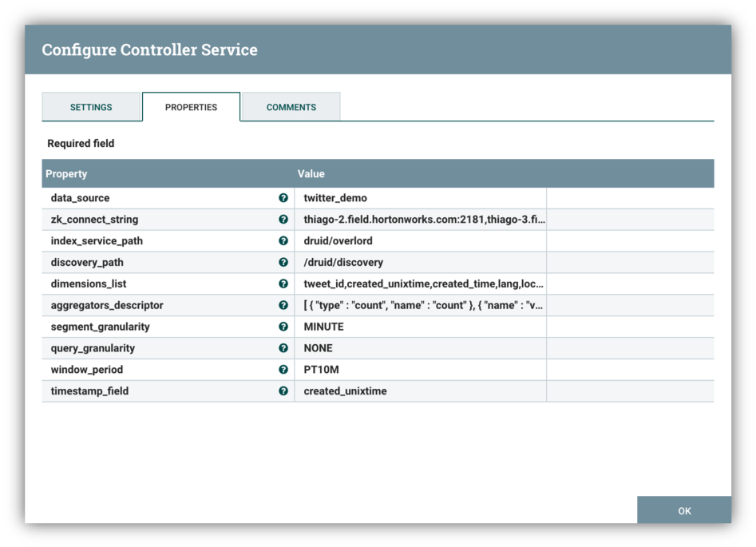Select the discovery_path property name
Screen dimensions: 756x547
click(87, 263)
